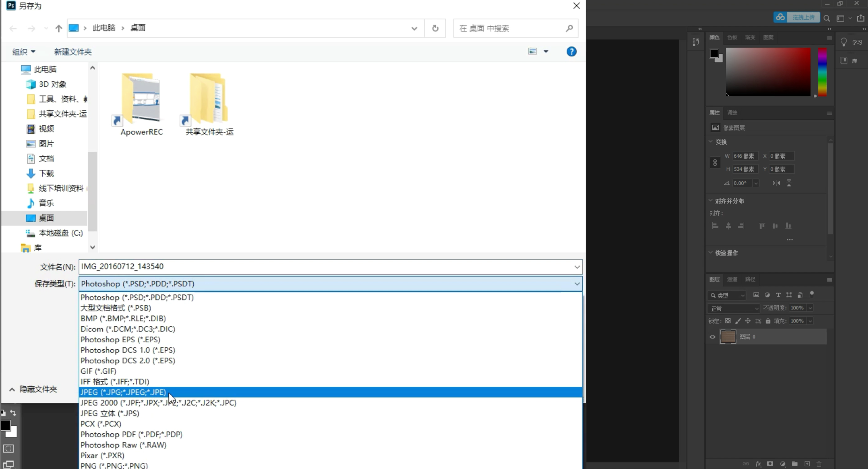868x469 pixels.
Task: Hide layer 图层 0 with eye icon
Action: [x=712, y=337]
